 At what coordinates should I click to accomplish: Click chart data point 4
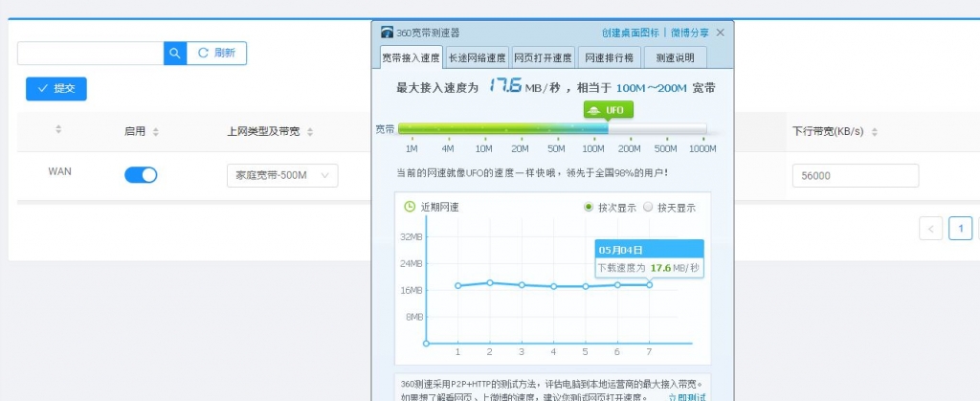point(554,286)
